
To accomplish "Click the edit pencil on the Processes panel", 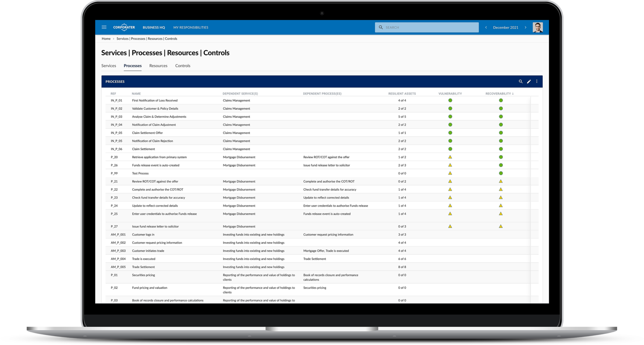I will (x=529, y=81).
